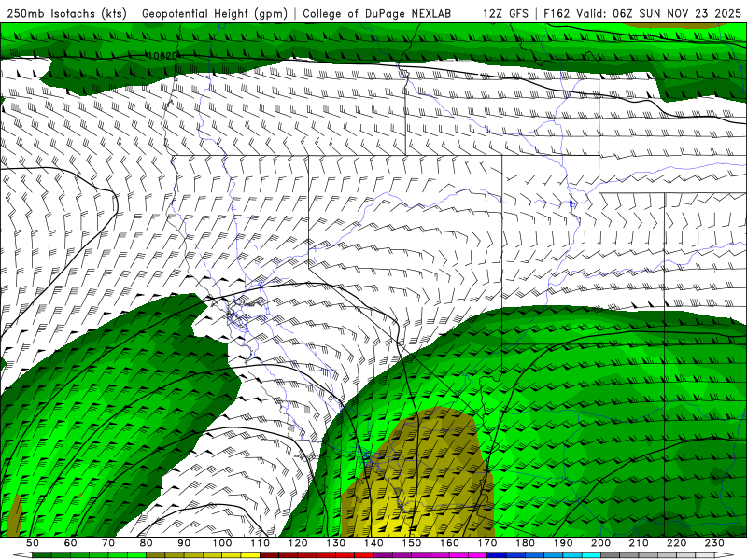Image resolution: width=747 pixels, height=560 pixels.
Task: Click the '130' value on the scale
Action: click(336, 543)
